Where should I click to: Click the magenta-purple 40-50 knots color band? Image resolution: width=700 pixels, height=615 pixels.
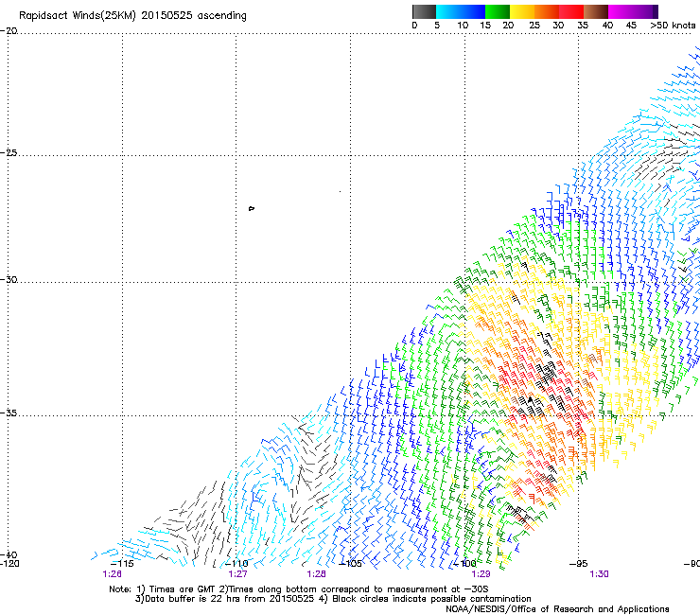[633, 11]
